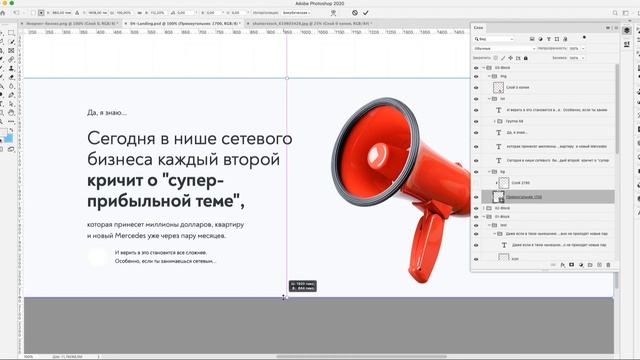Select the Слои panel tab
Image resolution: width=640 pixels, height=360 pixels.
click(x=478, y=28)
